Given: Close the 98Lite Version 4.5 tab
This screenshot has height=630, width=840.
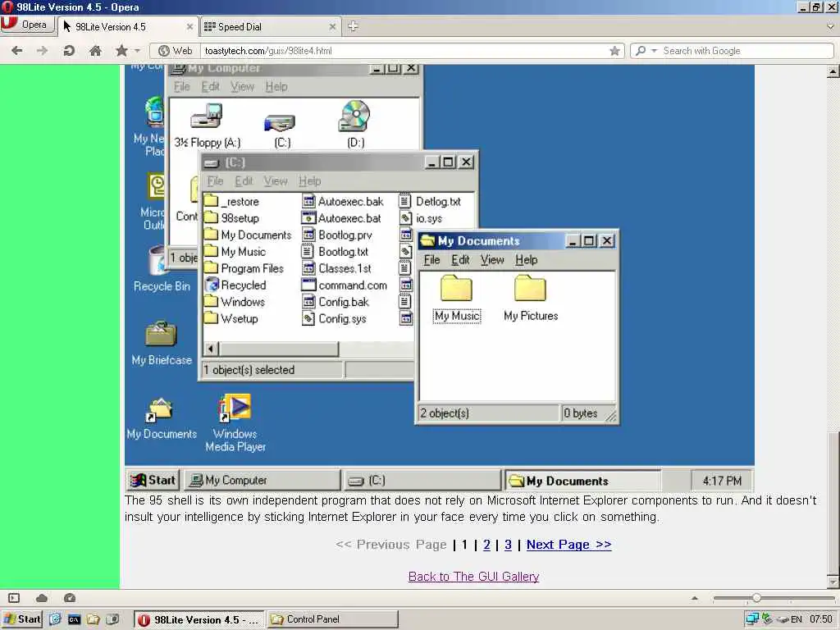Looking at the screenshot, I should click(x=189, y=27).
